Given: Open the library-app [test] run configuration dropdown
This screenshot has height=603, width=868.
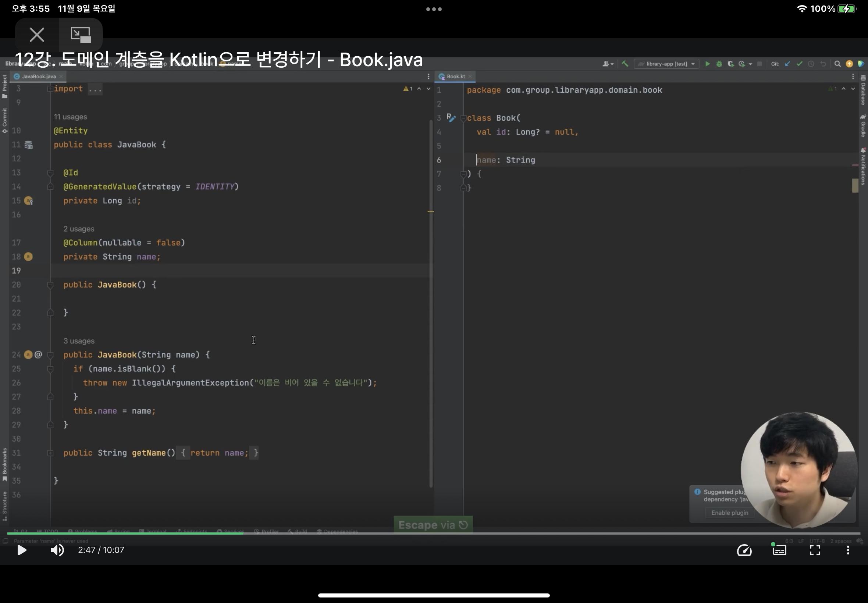Looking at the screenshot, I should [666, 64].
